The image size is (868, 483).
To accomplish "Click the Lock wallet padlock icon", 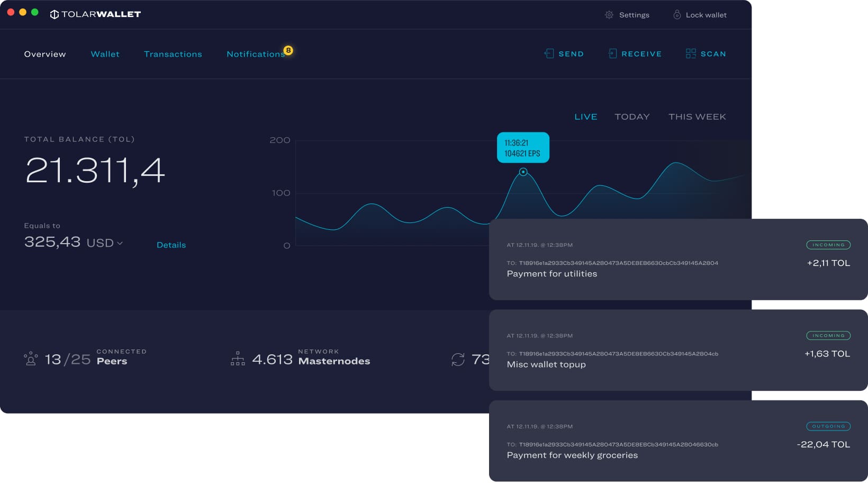I will point(676,15).
